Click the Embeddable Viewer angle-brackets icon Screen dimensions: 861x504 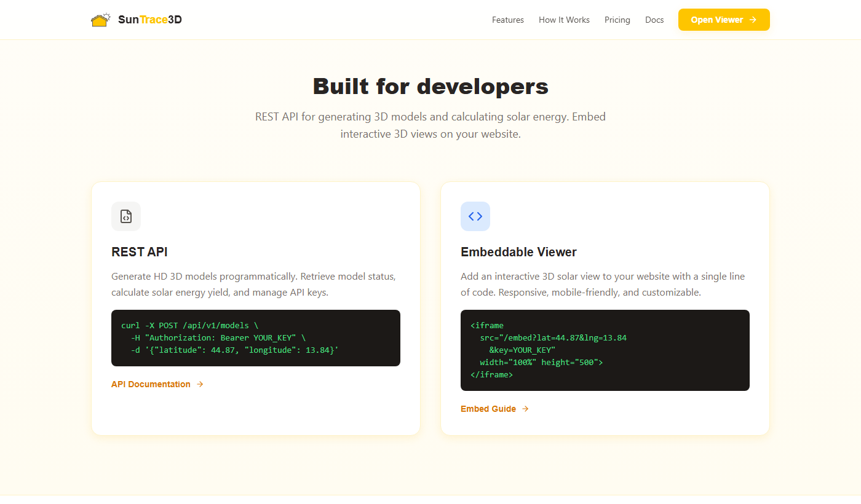click(x=475, y=216)
